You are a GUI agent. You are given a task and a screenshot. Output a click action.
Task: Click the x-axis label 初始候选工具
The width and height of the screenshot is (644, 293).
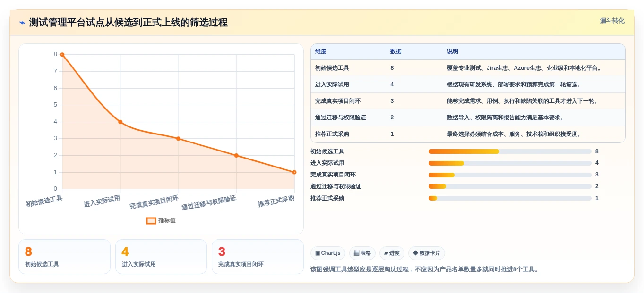point(44,201)
